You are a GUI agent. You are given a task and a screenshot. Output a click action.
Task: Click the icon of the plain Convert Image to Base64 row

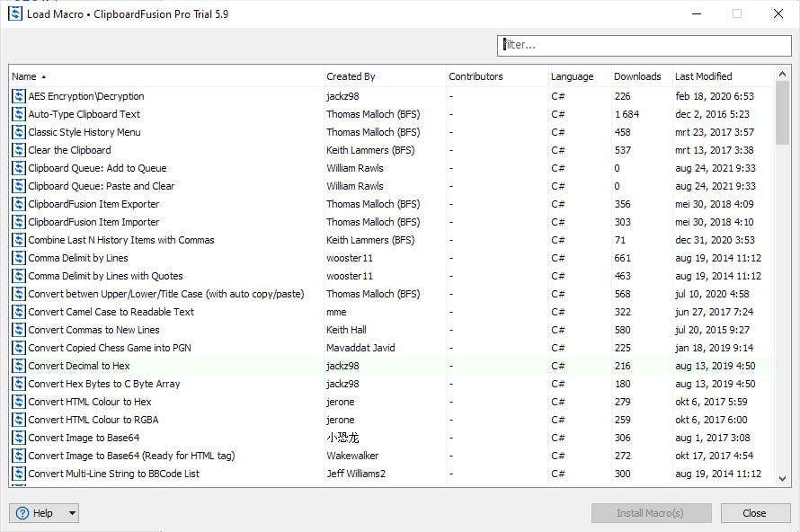coord(19,438)
